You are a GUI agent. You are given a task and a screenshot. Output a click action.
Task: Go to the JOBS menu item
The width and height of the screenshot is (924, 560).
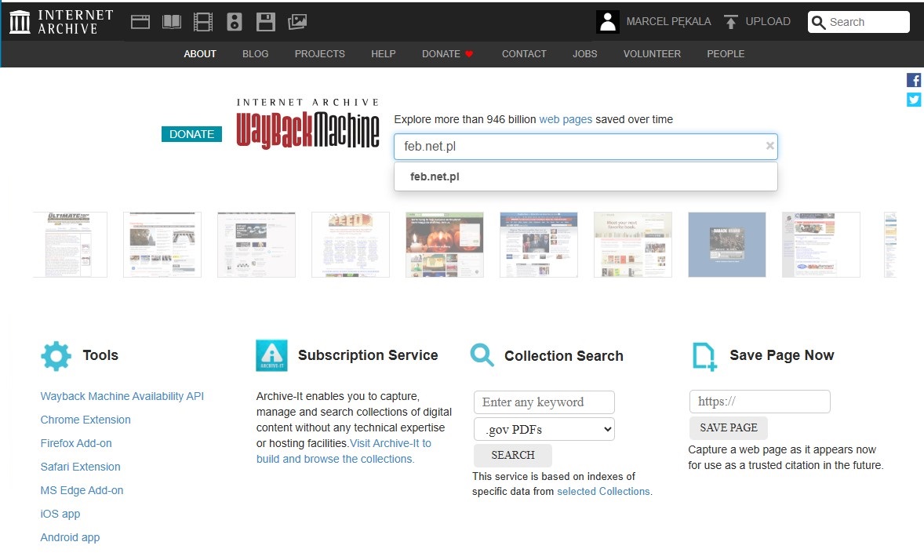point(584,53)
